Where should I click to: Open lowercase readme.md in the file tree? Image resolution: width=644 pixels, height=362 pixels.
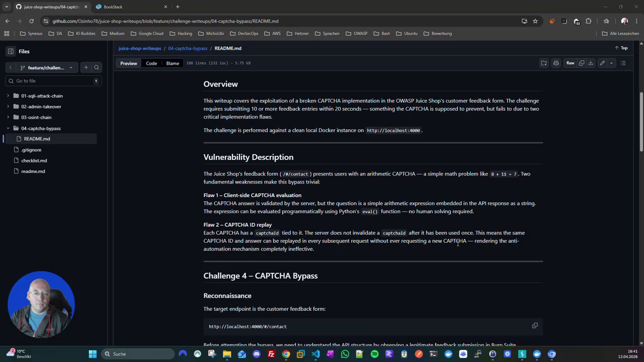click(x=33, y=171)
